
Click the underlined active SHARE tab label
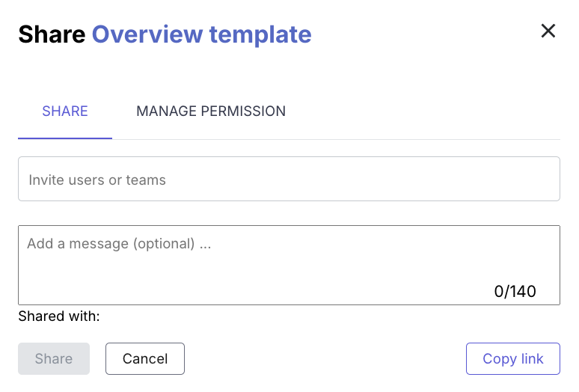[65, 111]
